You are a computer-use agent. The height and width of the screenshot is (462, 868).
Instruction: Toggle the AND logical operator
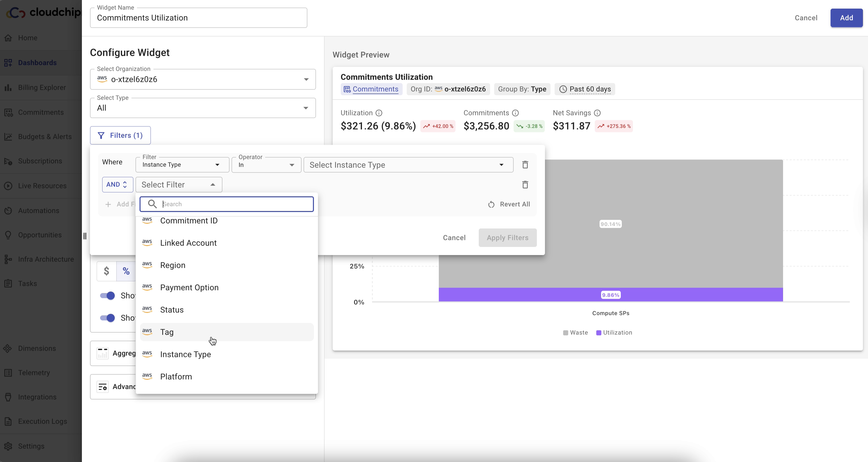point(117,184)
